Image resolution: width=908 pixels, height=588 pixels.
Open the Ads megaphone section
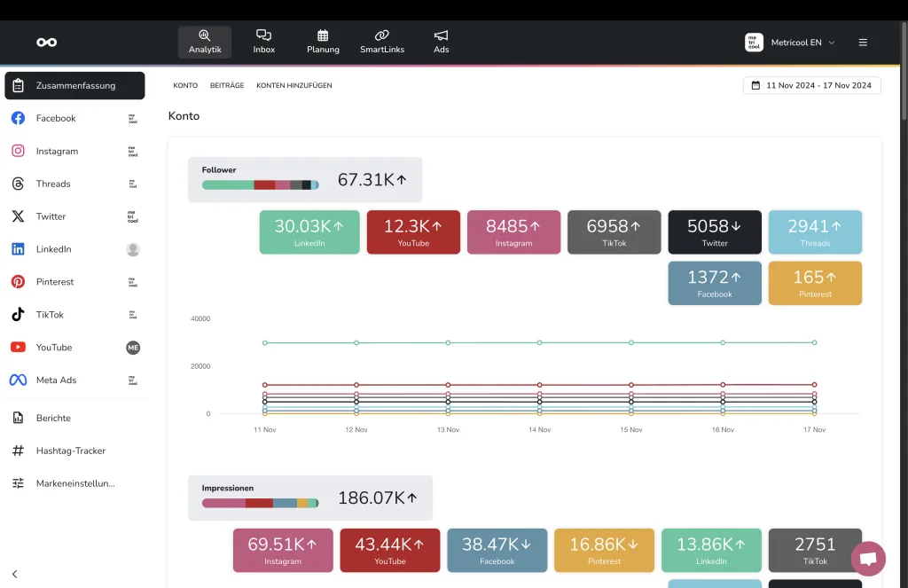(x=442, y=42)
